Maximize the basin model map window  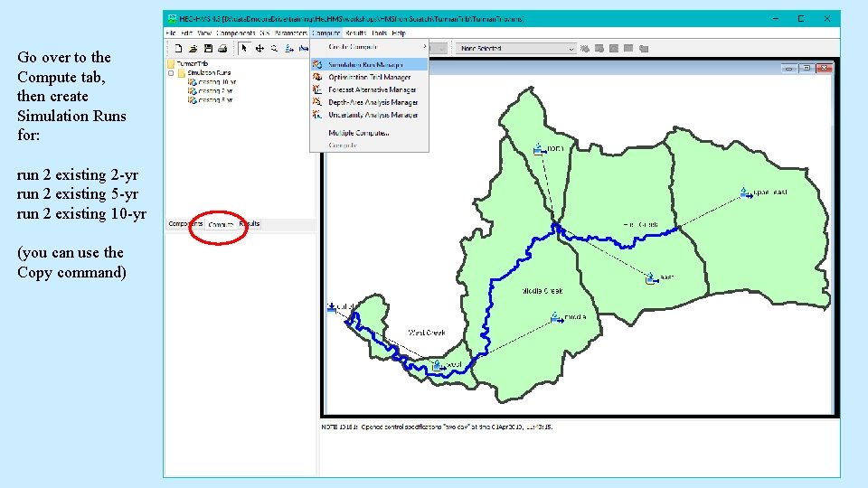coord(807,68)
